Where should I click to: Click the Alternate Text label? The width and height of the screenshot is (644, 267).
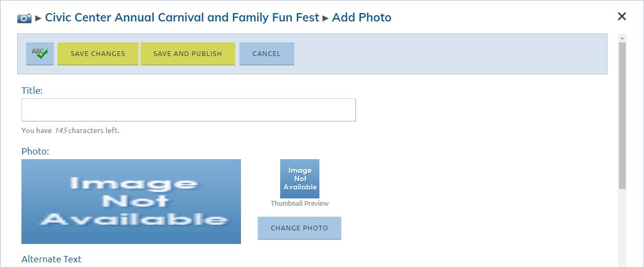(x=52, y=259)
